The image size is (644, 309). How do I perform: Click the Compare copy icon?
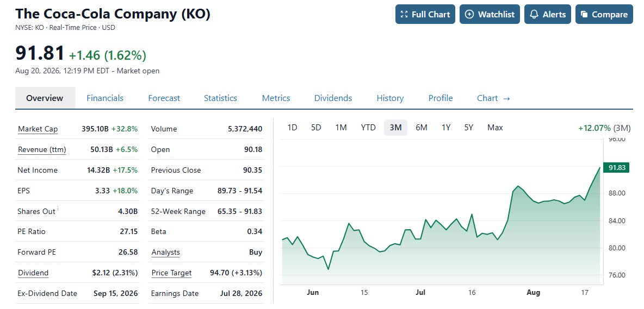pos(584,14)
